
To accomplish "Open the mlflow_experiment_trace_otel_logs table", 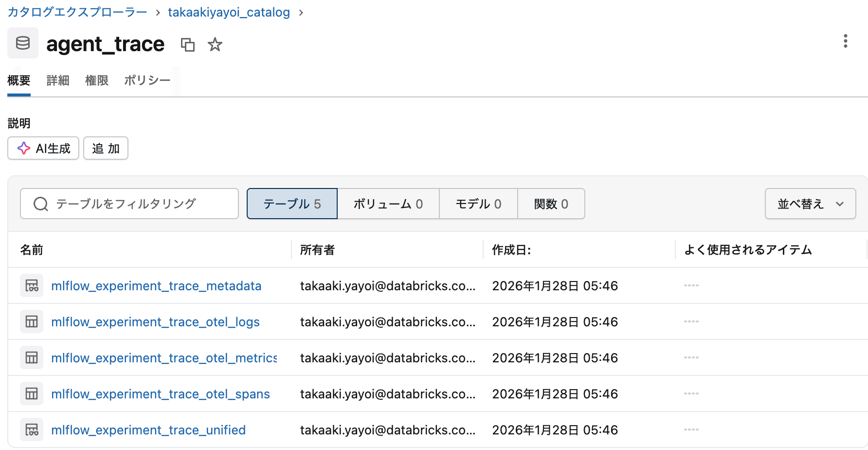I will (156, 321).
